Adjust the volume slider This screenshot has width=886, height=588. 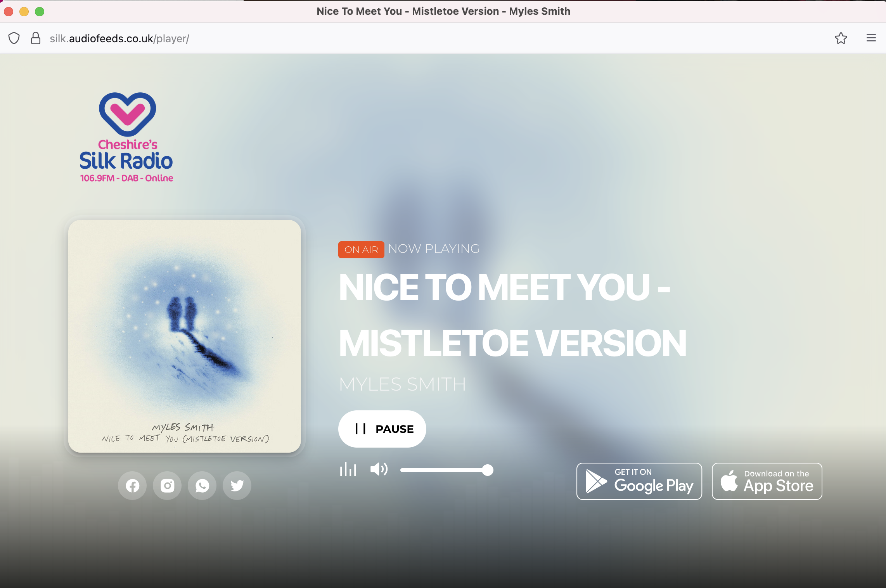point(446,470)
